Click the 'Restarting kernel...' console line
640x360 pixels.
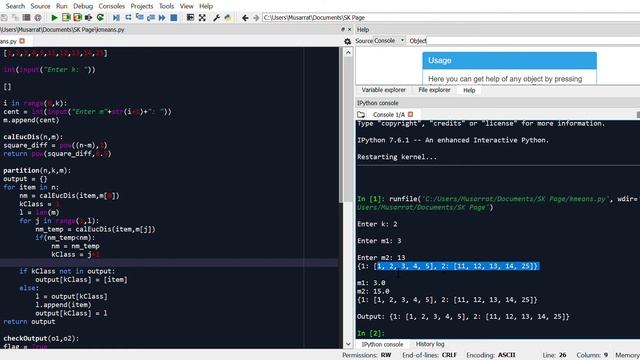click(397, 157)
